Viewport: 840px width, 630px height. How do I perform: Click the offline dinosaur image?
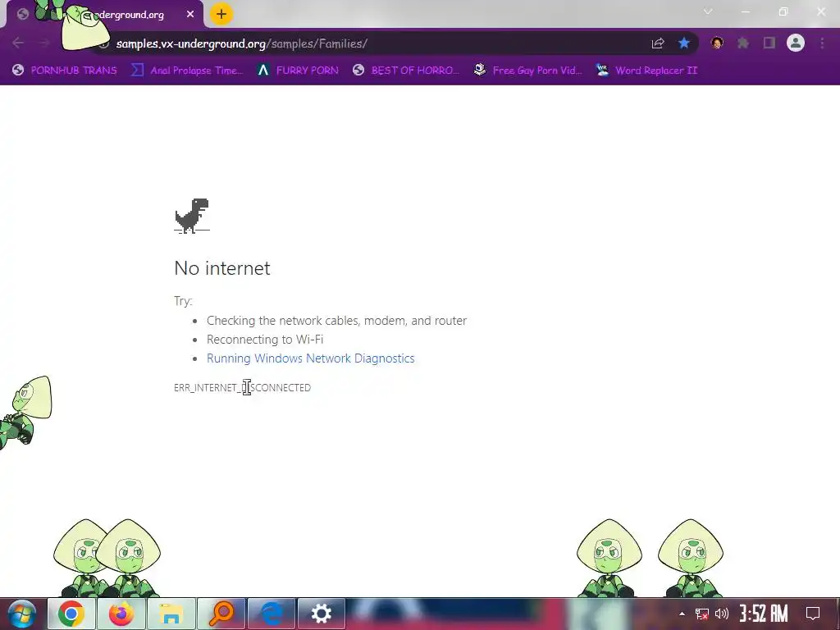click(x=192, y=216)
